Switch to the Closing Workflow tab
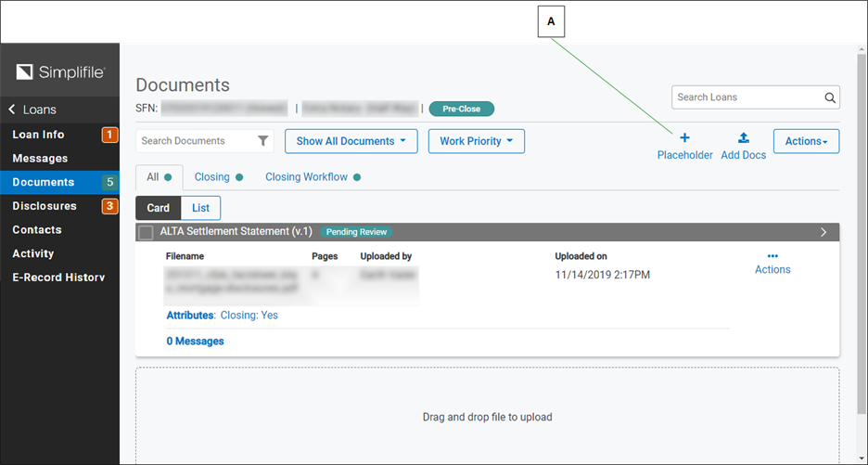This screenshot has height=465, width=868. tap(313, 177)
